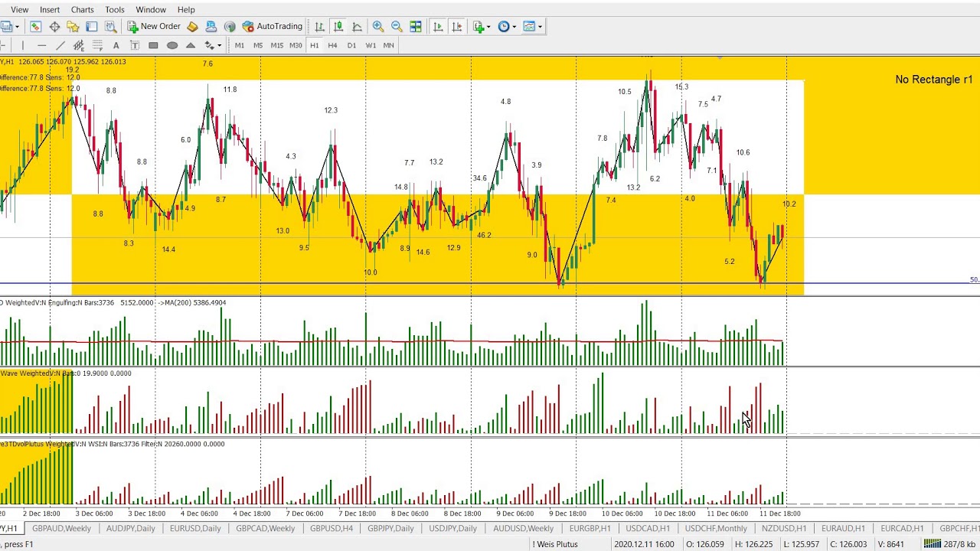Select D1 timeframe button
The height and width of the screenshot is (551, 980).
(351, 45)
